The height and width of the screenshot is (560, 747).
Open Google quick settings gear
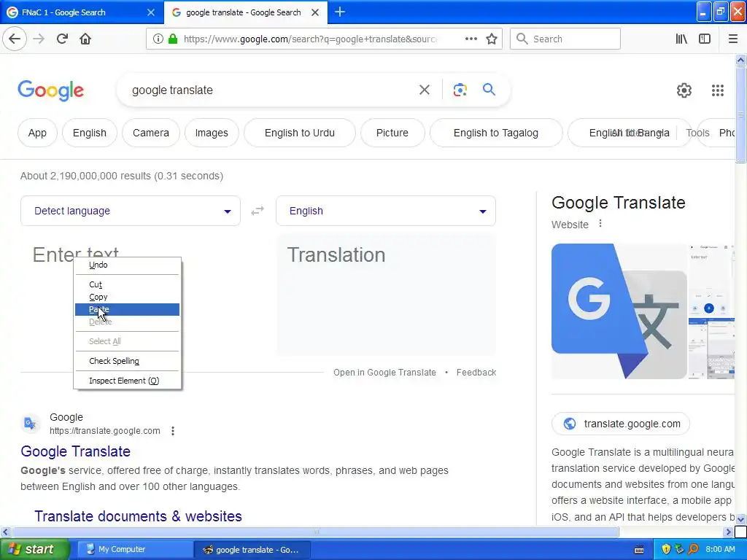(x=684, y=90)
